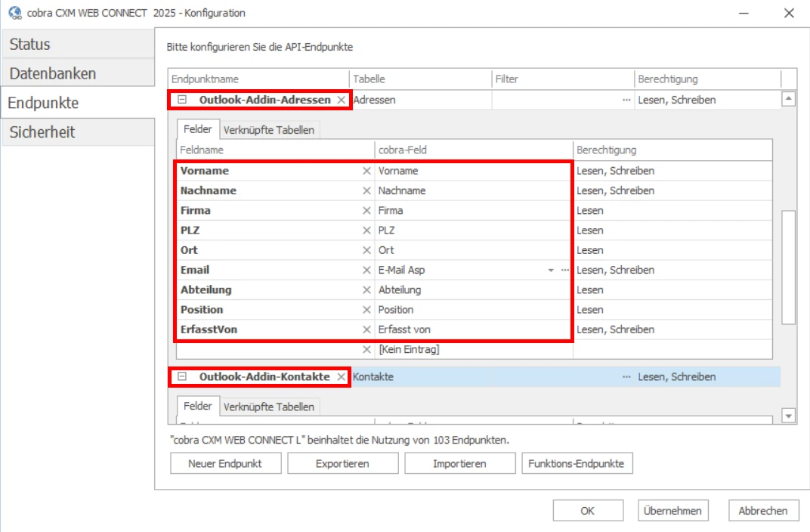Remove the PLZ field with X
The height and width of the screenshot is (532, 810).
pos(366,230)
